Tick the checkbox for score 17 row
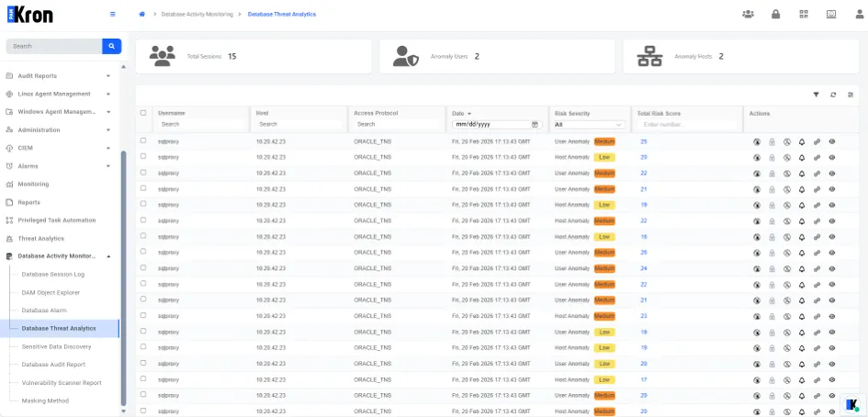This screenshot has height=417, width=868. point(143,378)
